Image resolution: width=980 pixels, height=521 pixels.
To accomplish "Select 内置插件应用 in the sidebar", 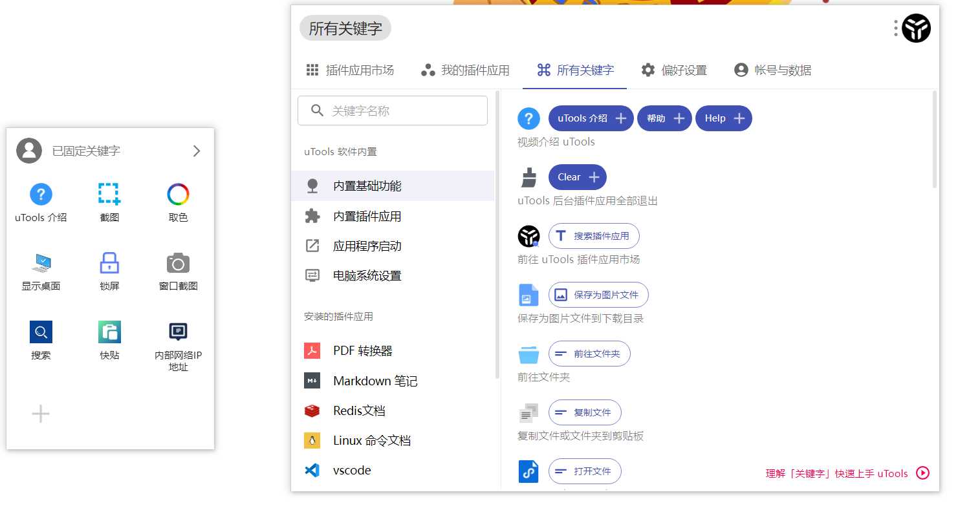I will click(393, 216).
